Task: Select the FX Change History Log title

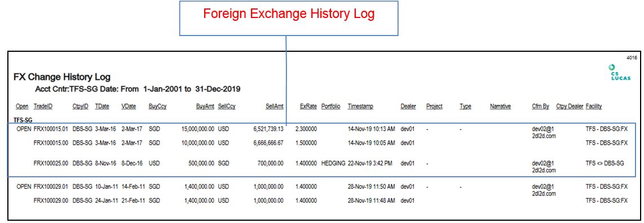Action: [x=62, y=77]
